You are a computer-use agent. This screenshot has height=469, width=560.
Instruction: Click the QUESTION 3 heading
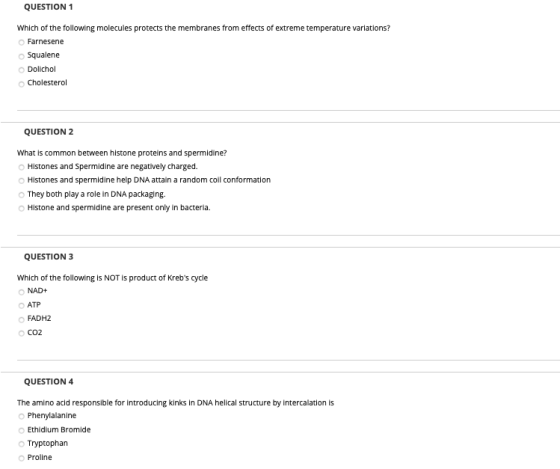(49, 257)
